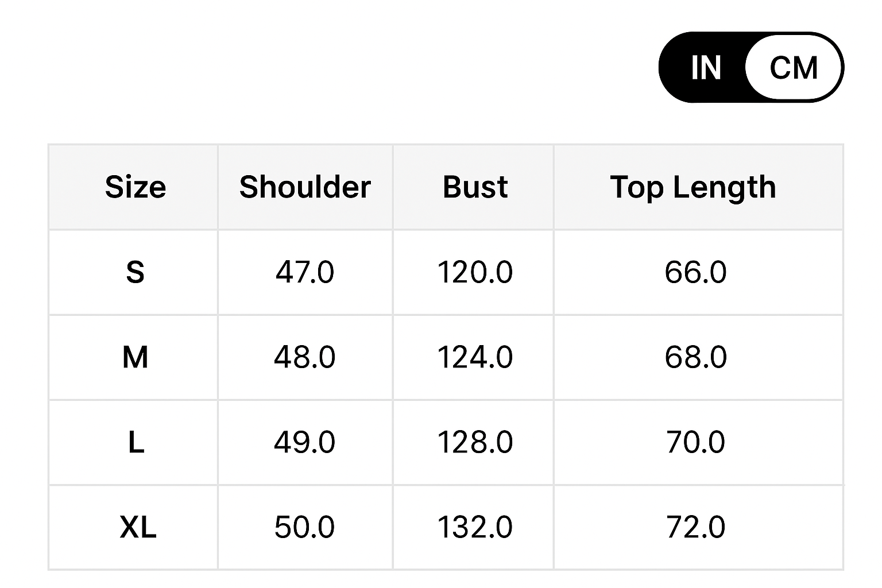Click the Shoulder column header
The image size is (882, 588).
point(305,187)
